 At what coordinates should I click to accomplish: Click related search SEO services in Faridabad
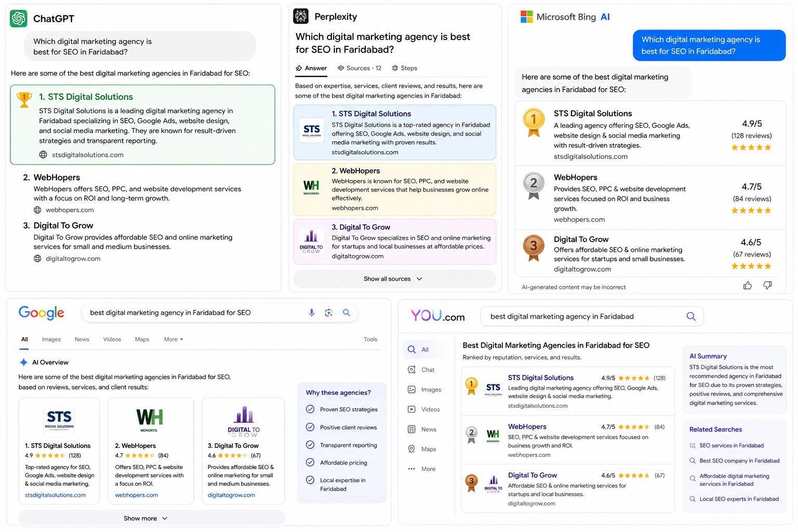[731, 445]
